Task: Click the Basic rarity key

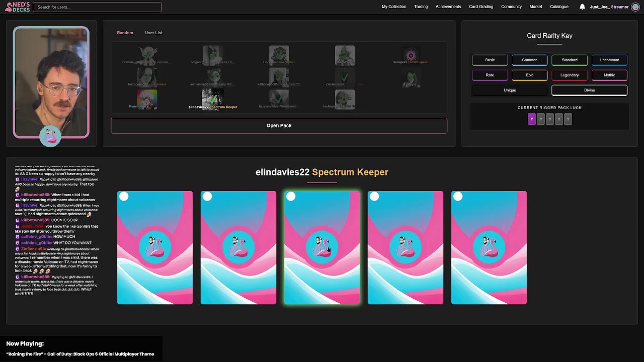Action: [x=490, y=60]
